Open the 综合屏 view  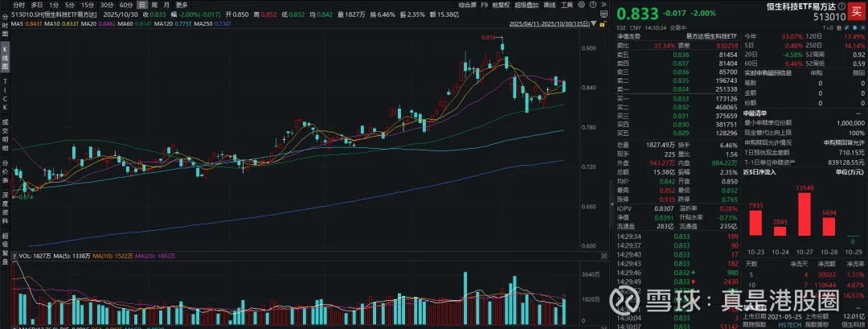point(468,5)
